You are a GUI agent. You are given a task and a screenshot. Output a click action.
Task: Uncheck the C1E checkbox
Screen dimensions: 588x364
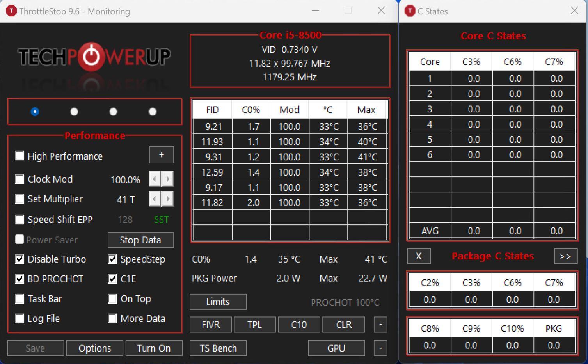112,279
